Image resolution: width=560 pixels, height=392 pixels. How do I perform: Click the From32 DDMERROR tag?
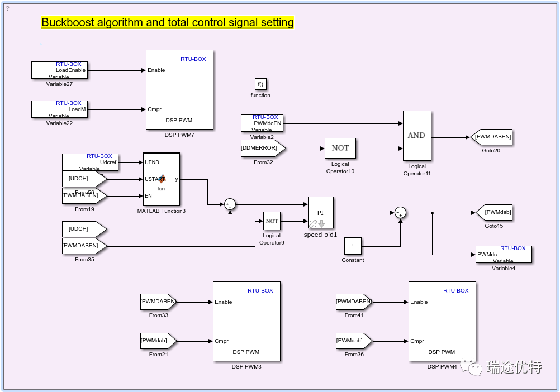263,148
